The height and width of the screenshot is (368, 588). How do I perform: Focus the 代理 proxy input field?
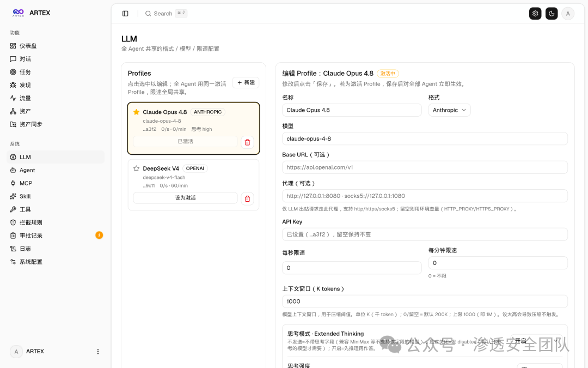[x=425, y=196]
